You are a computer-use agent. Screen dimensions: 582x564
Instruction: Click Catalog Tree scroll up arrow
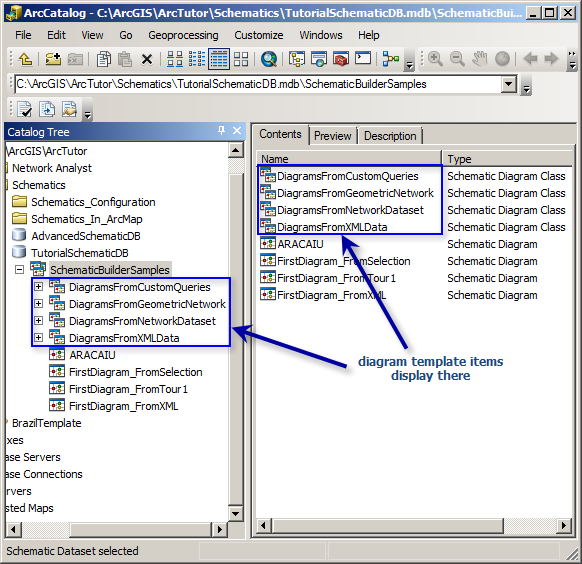coord(236,150)
